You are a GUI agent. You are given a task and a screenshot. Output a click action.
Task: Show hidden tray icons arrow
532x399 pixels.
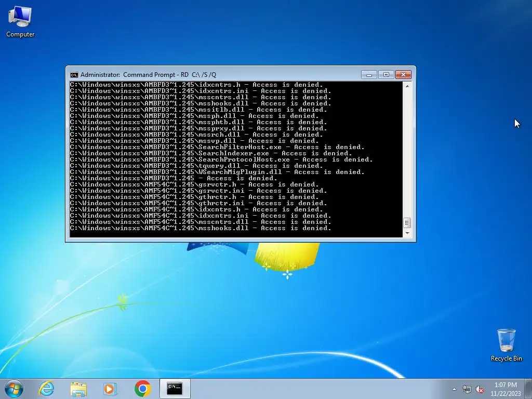454,389
